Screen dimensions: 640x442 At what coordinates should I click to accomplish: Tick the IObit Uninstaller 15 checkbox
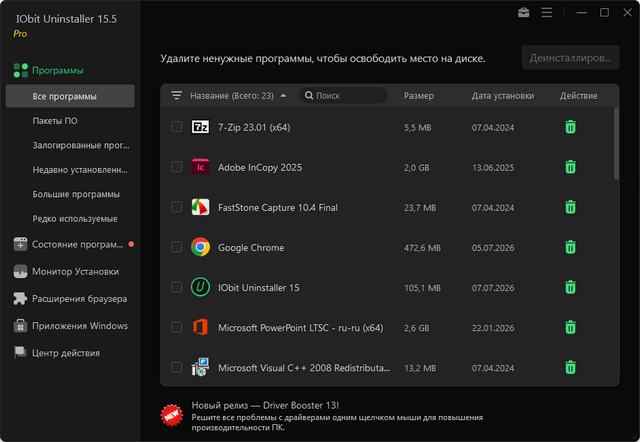176,287
